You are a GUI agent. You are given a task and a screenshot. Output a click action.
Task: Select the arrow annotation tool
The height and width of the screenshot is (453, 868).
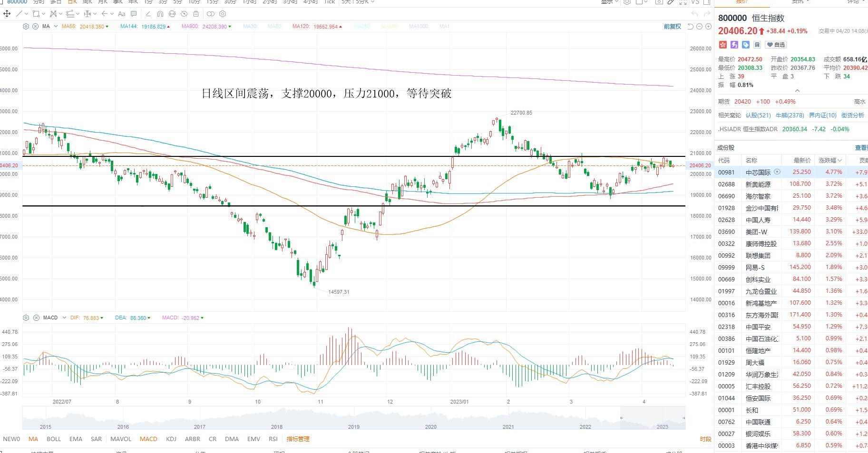click(x=105, y=14)
